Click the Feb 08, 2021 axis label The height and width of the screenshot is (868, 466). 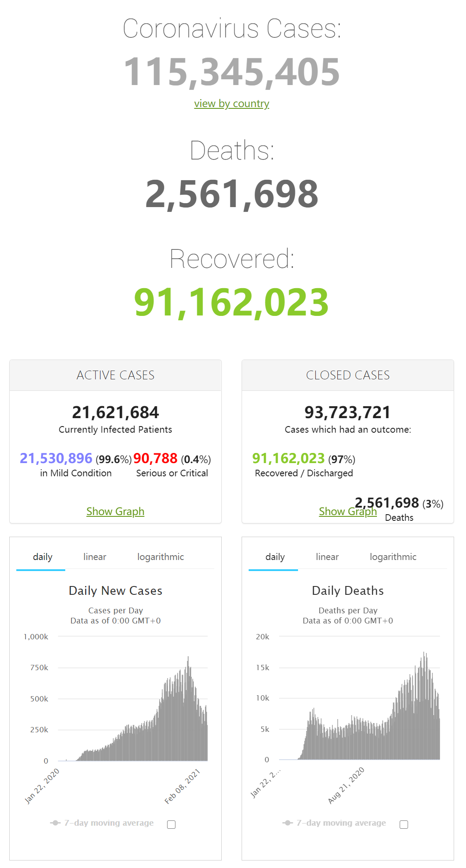(183, 787)
